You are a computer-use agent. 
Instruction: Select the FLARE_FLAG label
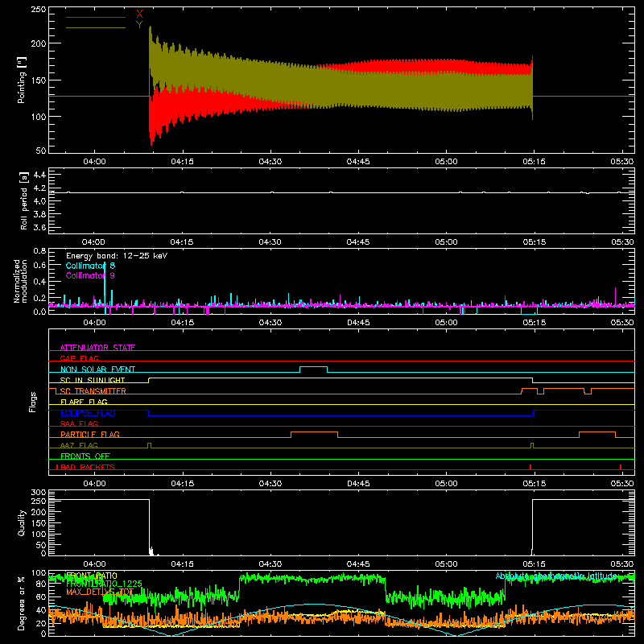84,402
